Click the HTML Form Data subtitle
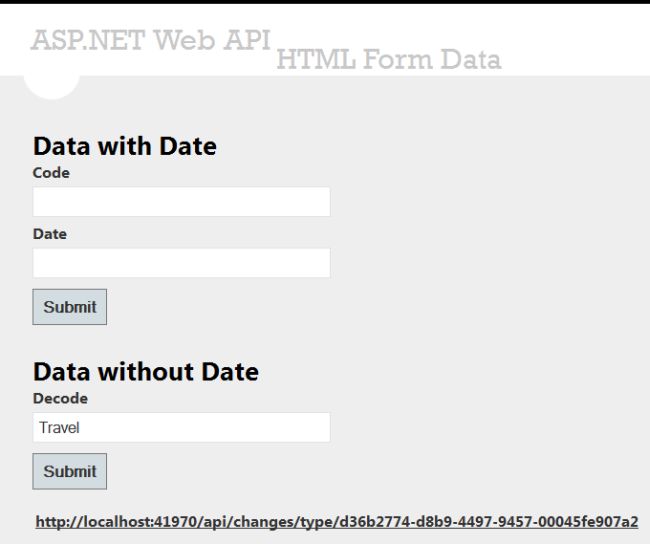Viewport: 650px width, 544px height. (x=388, y=61)
